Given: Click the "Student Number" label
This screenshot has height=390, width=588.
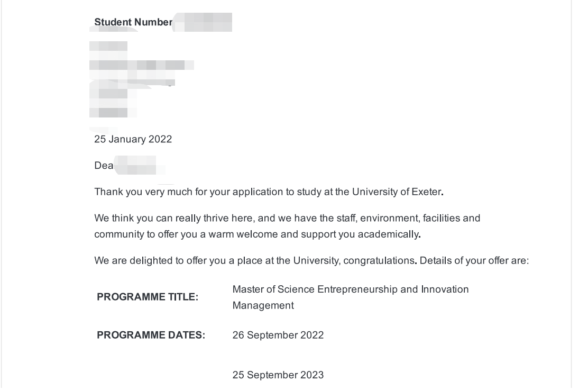Looking at the screenshot, I should point(133,22).
